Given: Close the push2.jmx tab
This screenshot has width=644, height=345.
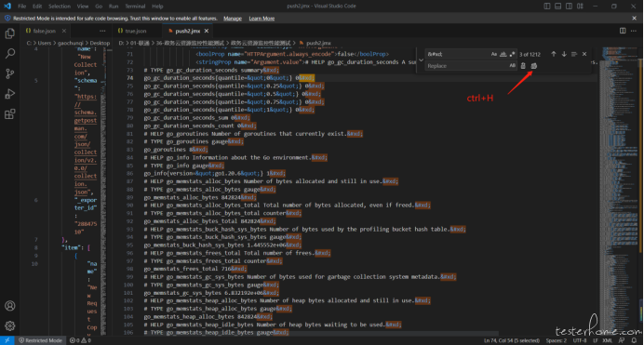Looking at the screenshot, I should pyautogui.click(x=207, y=31).
